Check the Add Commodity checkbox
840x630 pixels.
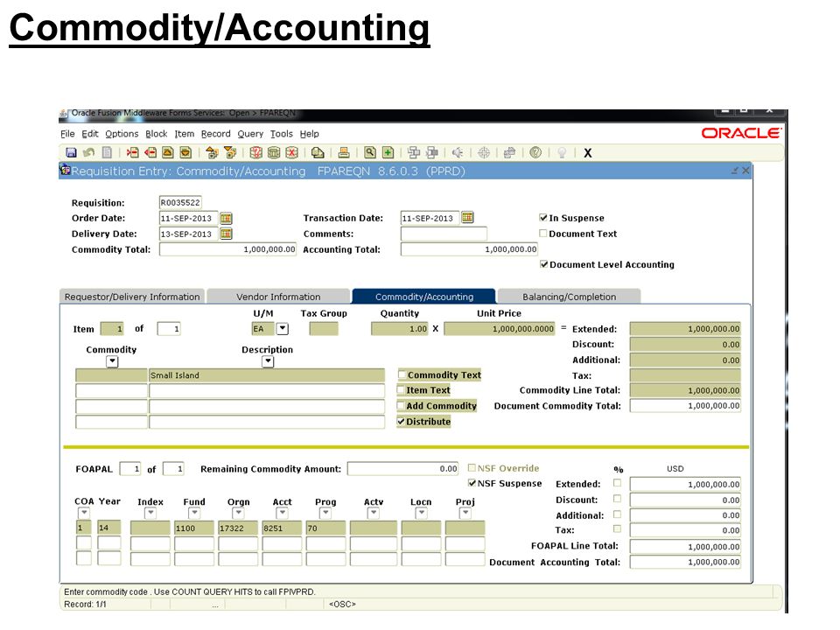[401, 405]
